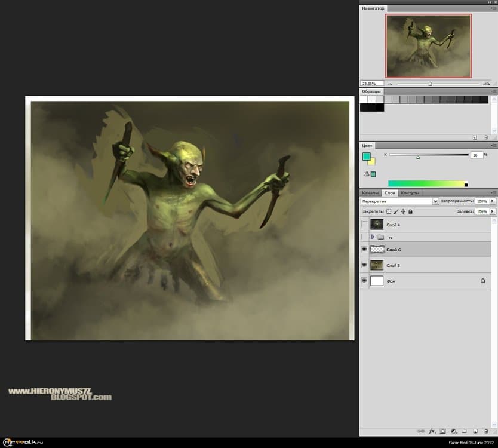The width and height of the screenshot is (498, 448).
Task: Click the Непрозрачность 100% field
Action: (x=482, y=201)
